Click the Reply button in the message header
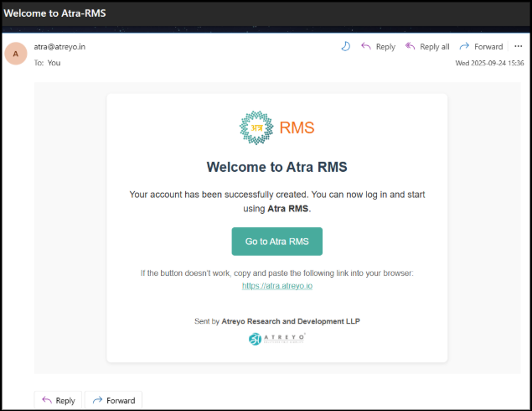 tap(378, 47)
